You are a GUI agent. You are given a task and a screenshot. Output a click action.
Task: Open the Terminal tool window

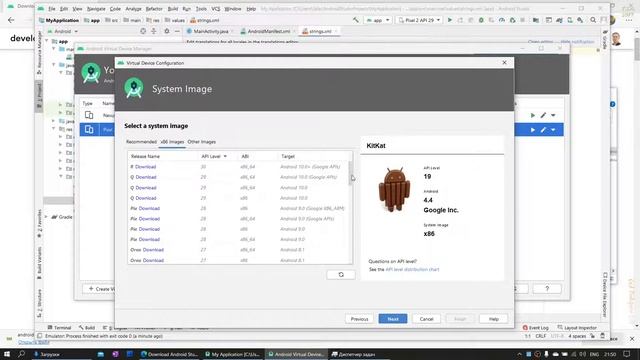[x=60, y=328]
